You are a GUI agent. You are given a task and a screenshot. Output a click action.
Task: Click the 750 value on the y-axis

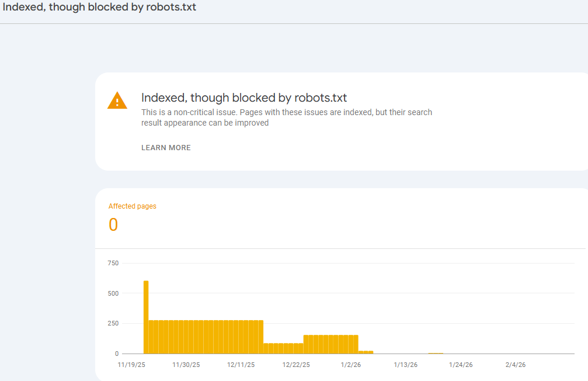[113, 263]
